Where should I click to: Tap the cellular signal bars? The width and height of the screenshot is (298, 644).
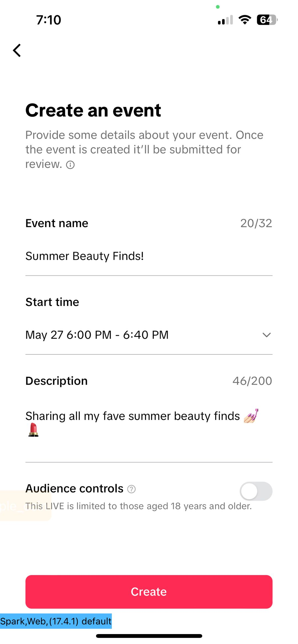coord(225,20)
